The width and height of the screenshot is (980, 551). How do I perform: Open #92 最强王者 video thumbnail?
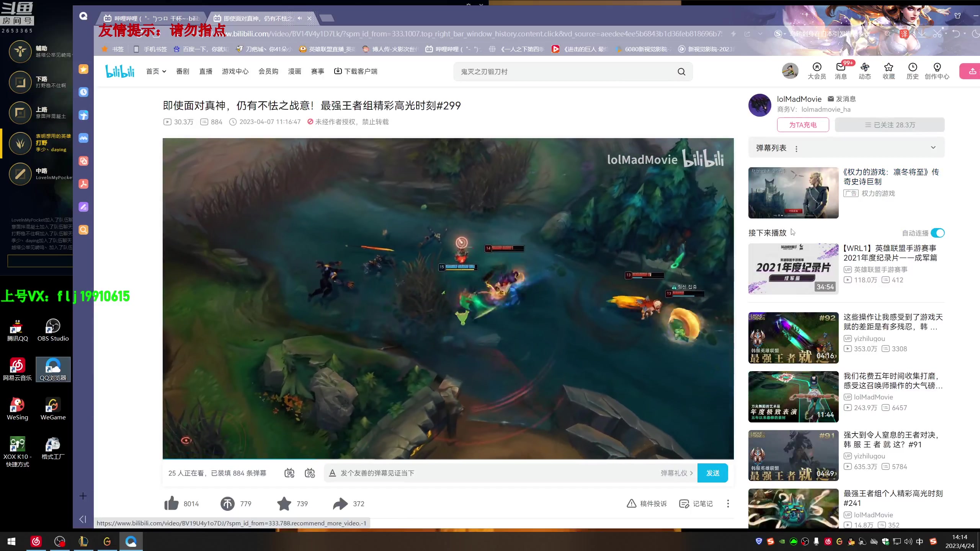click(793, 338)
